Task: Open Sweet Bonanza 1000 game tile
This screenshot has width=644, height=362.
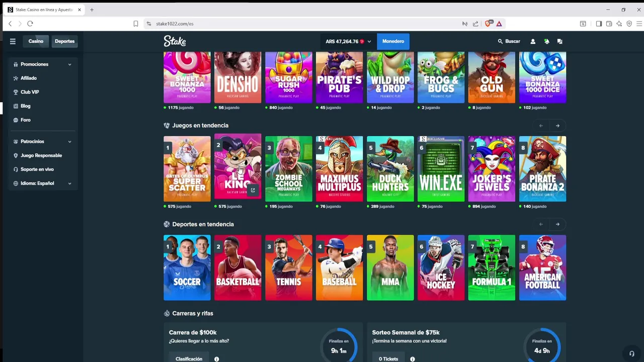Action: coord(187,77)
